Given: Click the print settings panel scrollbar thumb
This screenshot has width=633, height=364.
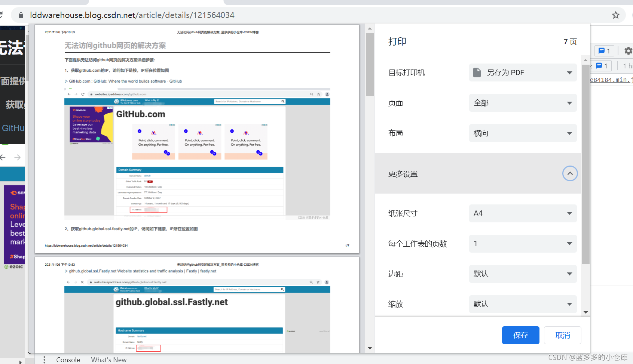Looking at the screenshot, I should pyautogui.click(x=586, y=164).
